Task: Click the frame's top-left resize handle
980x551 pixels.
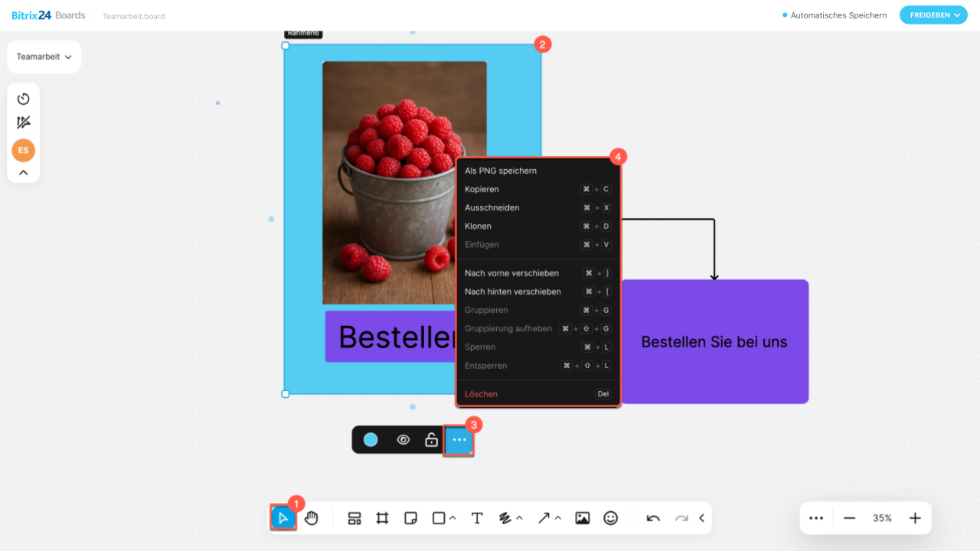Action: tap(286, 46)
